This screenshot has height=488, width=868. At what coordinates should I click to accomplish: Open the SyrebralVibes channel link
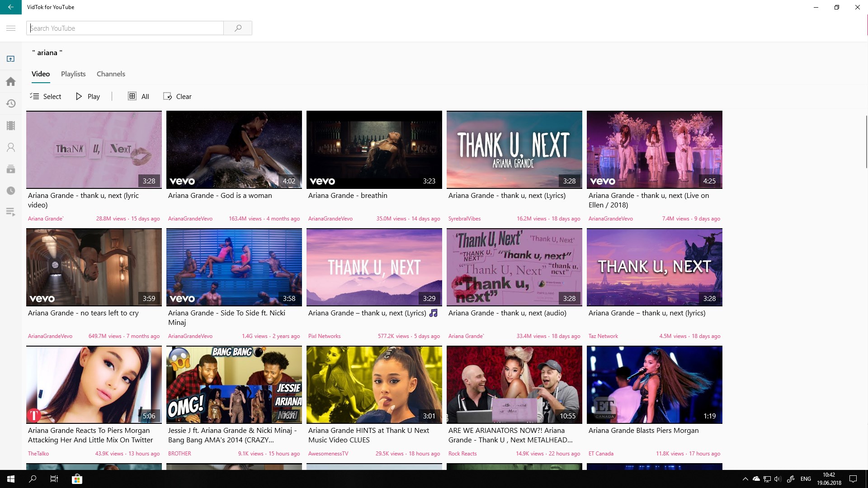click(x=464, y=219)
